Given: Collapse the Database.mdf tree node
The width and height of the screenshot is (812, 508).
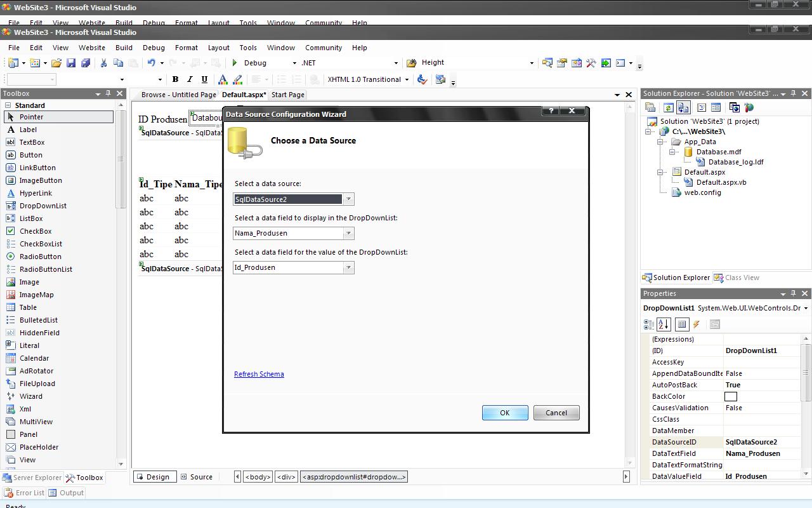Looking at the screenshot, I should pyautogui.click(x=672, y=152).
